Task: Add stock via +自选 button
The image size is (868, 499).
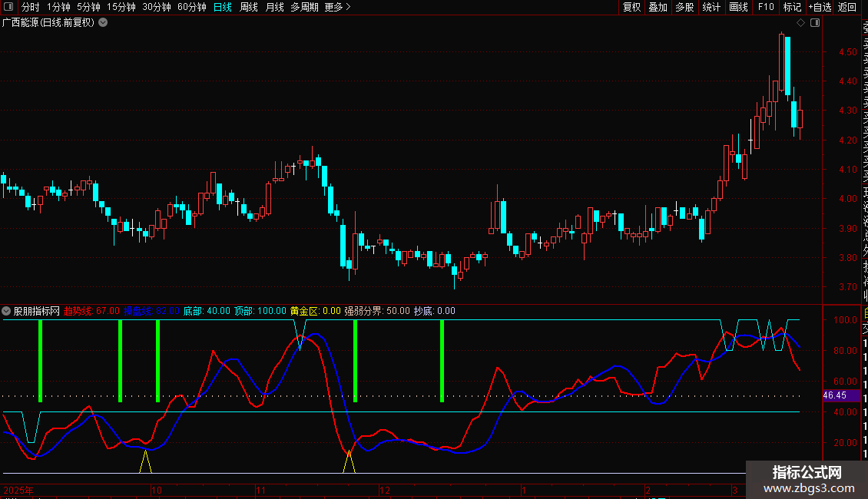Action: coord(820,7)
